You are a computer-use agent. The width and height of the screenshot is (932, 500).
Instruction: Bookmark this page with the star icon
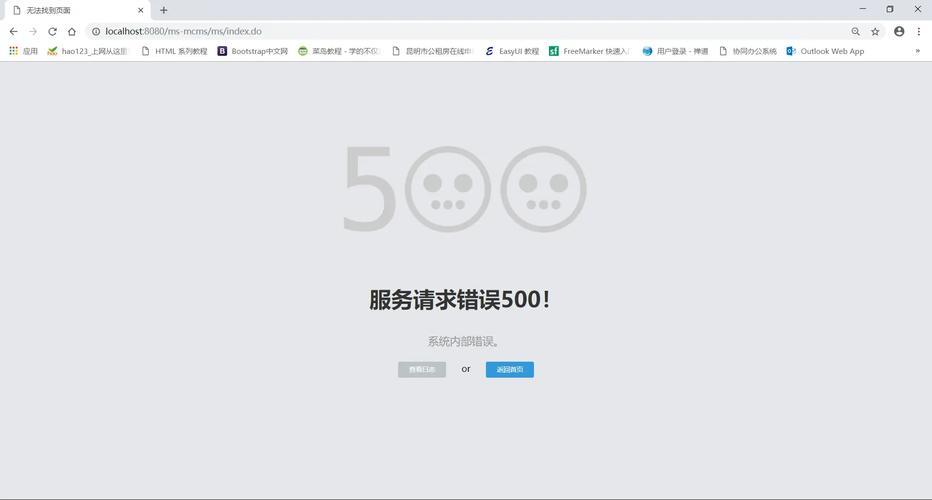875,31
